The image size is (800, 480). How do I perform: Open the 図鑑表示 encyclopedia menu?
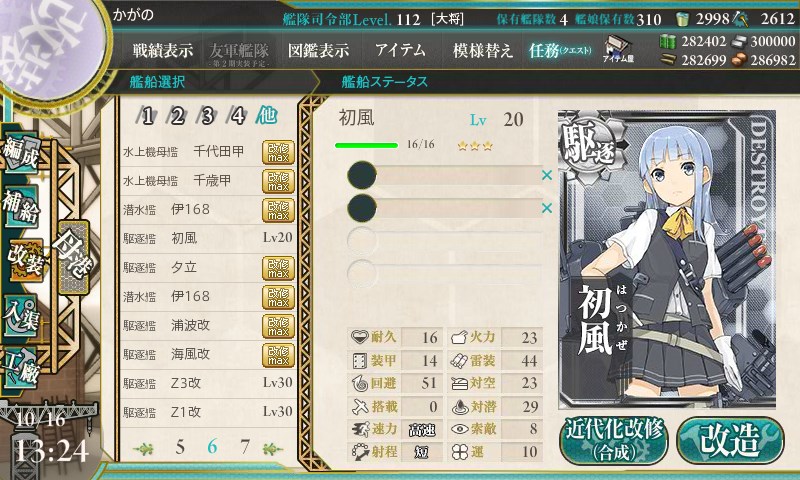point(318,50)
